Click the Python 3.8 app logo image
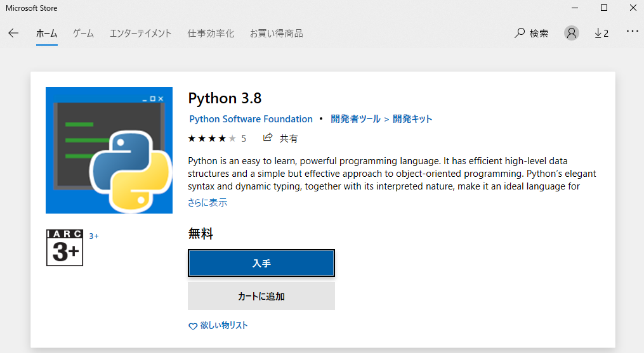Viewport: 644px width, 353px height. pyautogui.click(x=109, y=150)
